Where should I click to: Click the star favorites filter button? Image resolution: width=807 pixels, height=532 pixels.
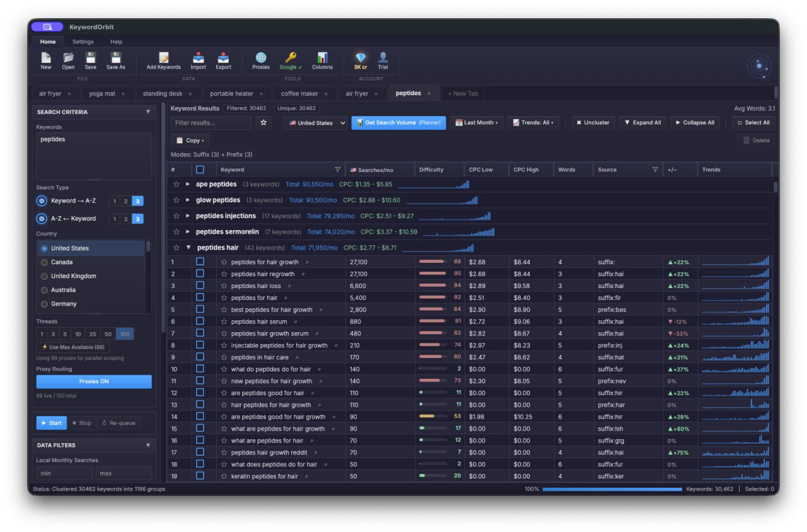coord(264,123)
